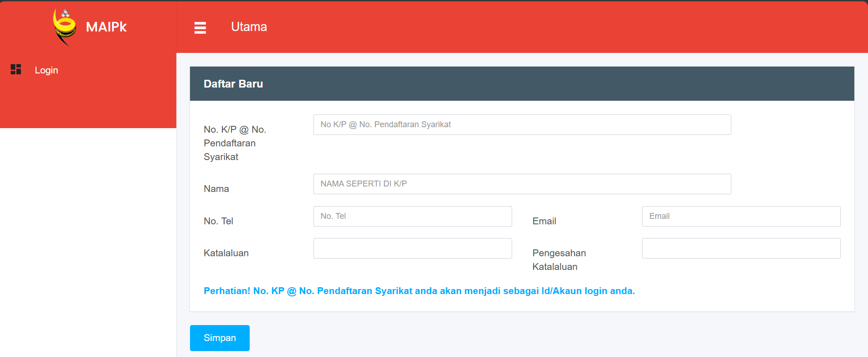Viewport: 868px width, 357px height.
Task: Toggle the hamburger sidebar menu icon
Action: pyautogui.click(x=200, y=28)
